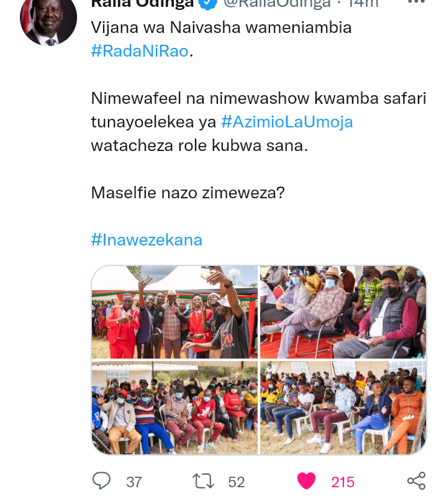Open Raila Odinga's profile picture

(48, 19)
